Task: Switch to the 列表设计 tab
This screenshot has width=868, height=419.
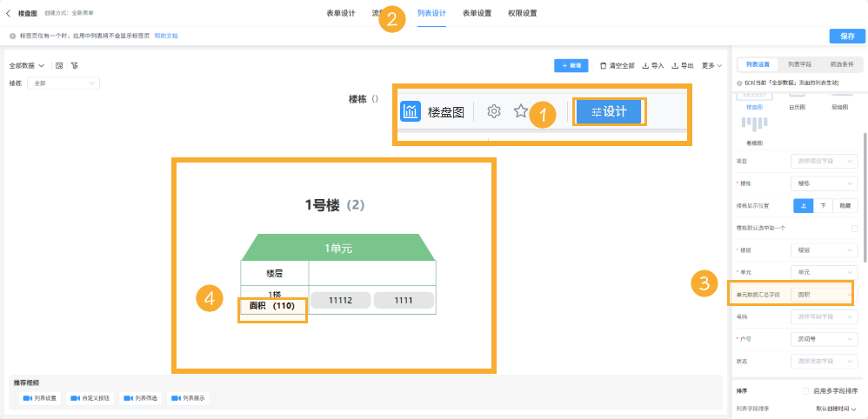Action: pyautogui.click(x=431, y=13)
